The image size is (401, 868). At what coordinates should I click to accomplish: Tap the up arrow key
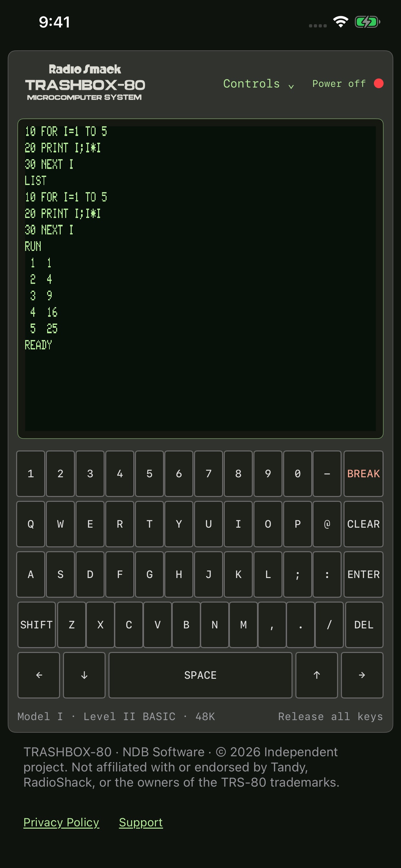click(x=316, y=675)
